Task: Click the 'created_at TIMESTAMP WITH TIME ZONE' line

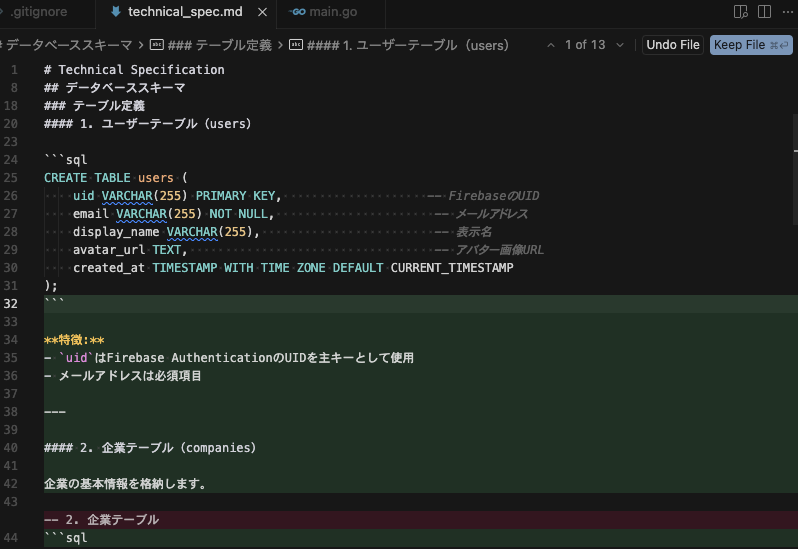Action: pos(293,268)
